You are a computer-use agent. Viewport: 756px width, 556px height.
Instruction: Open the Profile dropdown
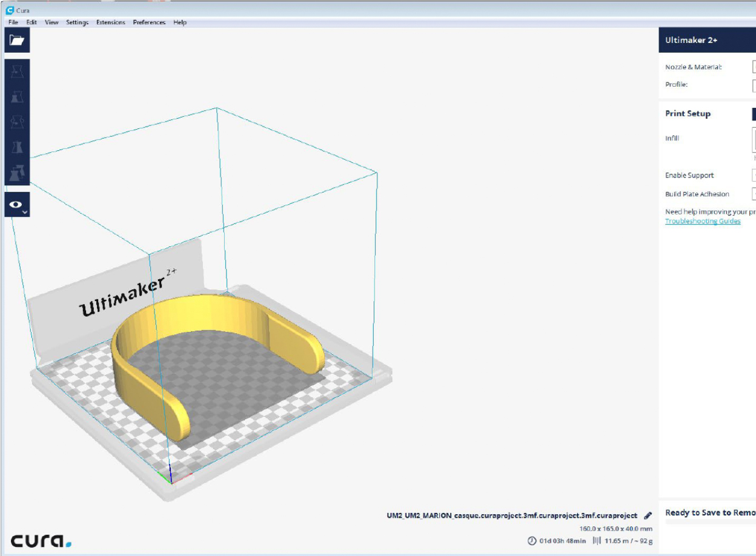754,85
